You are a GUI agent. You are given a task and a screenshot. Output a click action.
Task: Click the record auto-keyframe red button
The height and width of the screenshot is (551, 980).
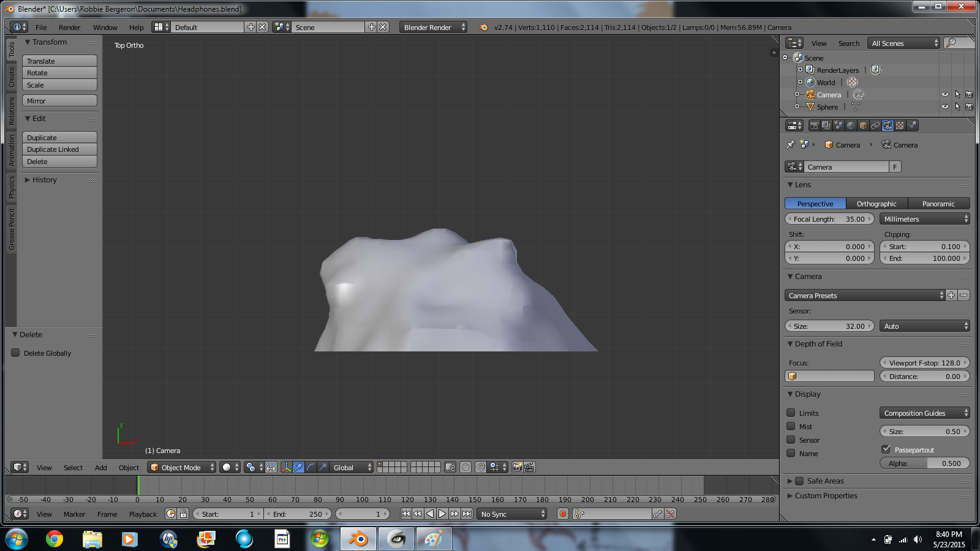[563, 514]
